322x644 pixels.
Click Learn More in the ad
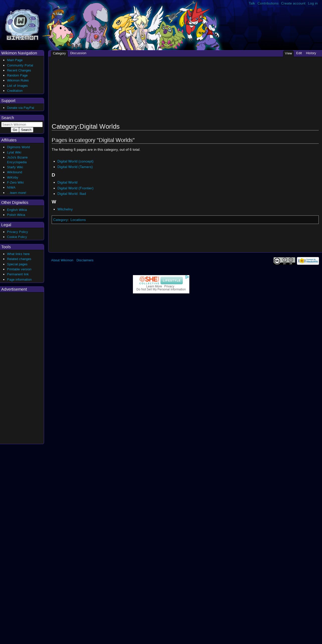(x=154, y=286)
